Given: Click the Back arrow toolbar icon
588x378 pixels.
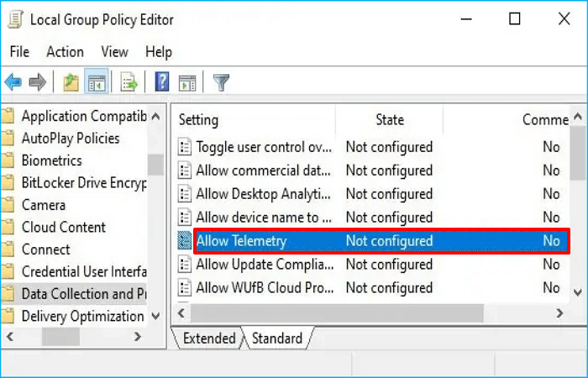Looking at the screenshot, I should pos(13,82).
